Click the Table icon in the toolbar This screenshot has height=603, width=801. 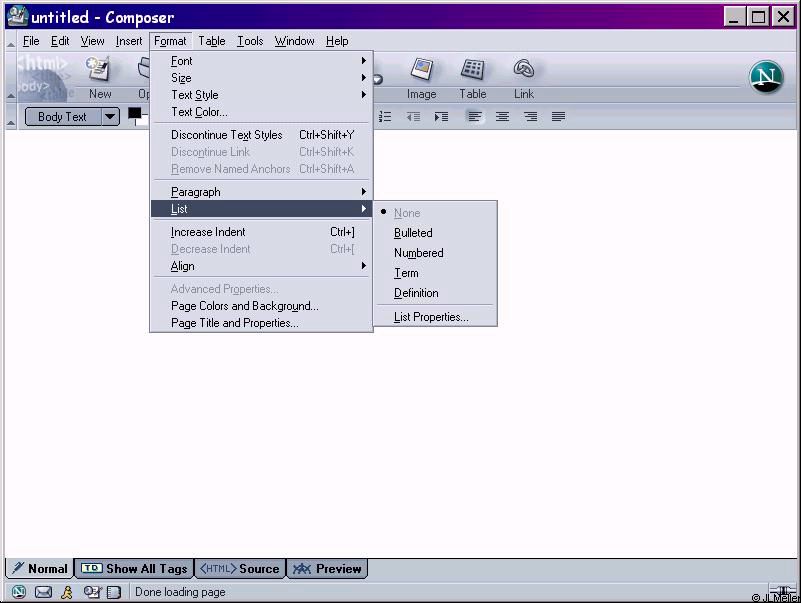click(473, 69)
